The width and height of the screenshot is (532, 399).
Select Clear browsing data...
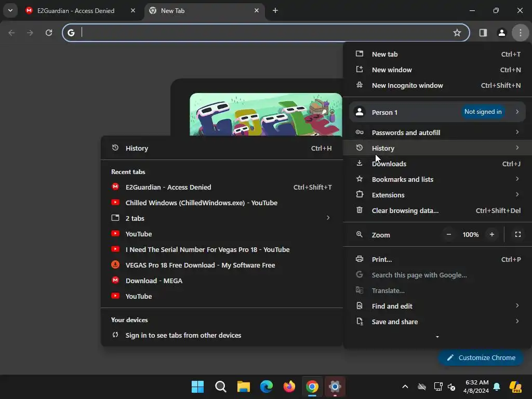[437, 210]
